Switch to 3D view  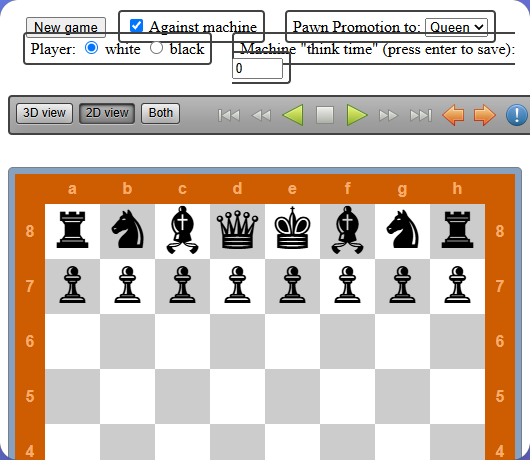tap(44, 113)
